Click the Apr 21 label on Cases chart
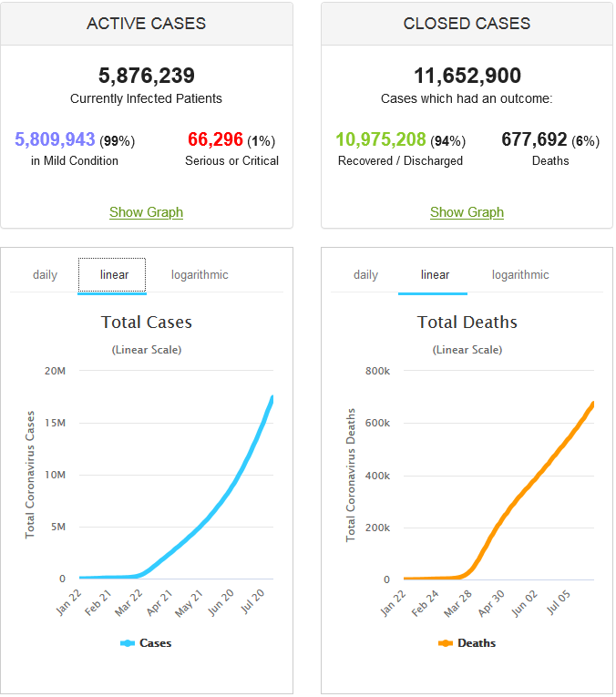 point(159,602)
